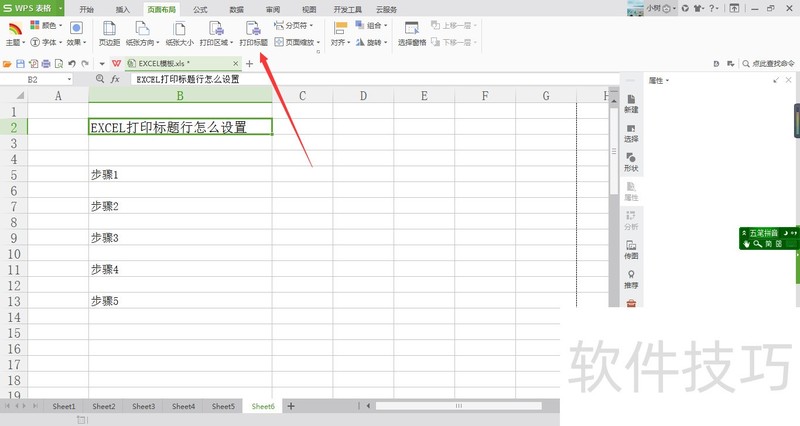
Task: Click the 点此查找命令 search box
Action: pos(768,64)
